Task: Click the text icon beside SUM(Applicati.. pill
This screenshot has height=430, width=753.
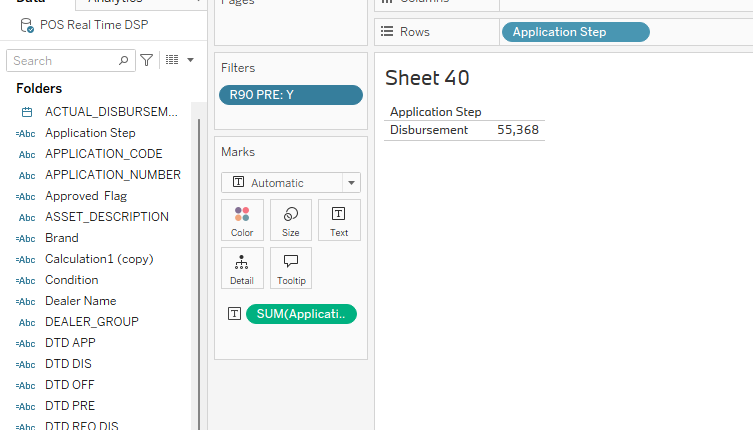Action: [234, 314]
